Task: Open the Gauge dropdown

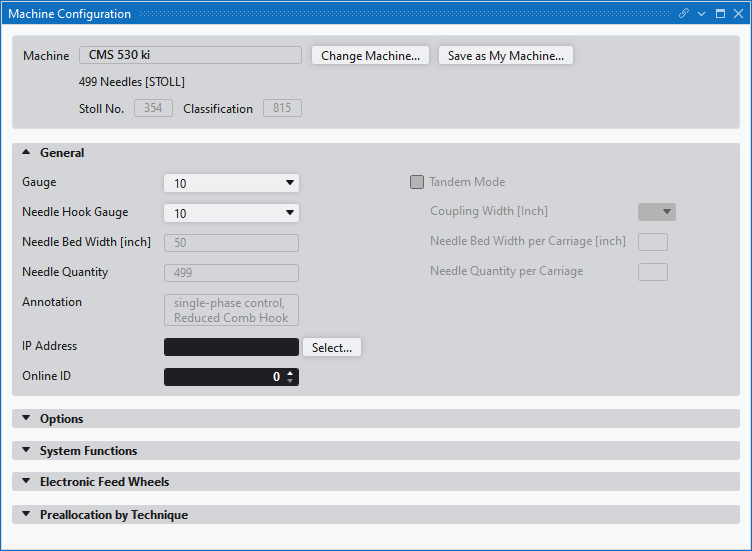Action: (x=289, y=183)
